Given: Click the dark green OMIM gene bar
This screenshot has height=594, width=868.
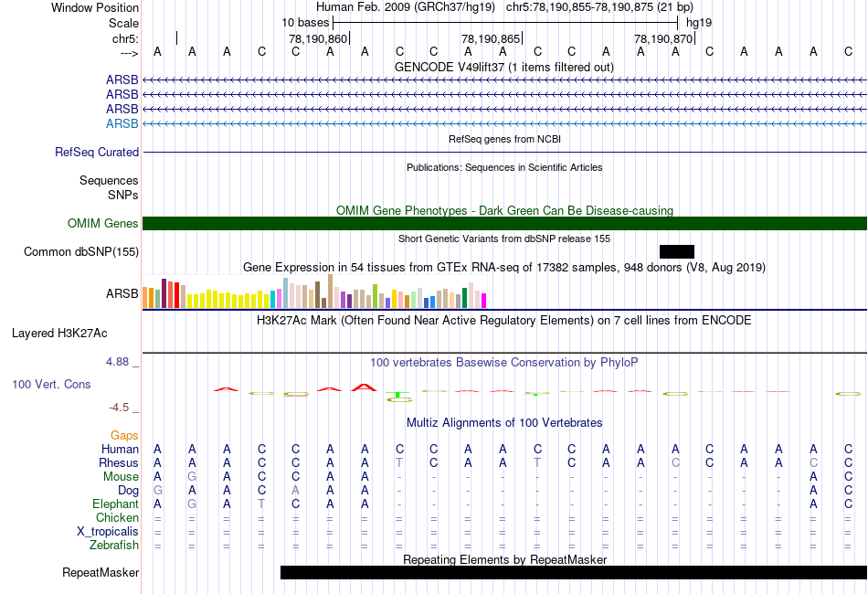Looking at the screenshot, I should (x=505, y=223).
